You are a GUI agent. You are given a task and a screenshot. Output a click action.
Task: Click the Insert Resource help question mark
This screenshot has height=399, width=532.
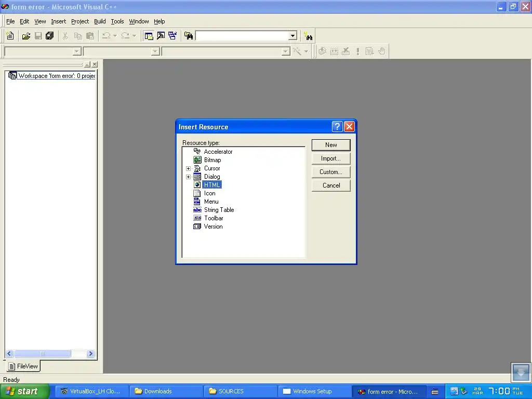(x=337, y=127)
